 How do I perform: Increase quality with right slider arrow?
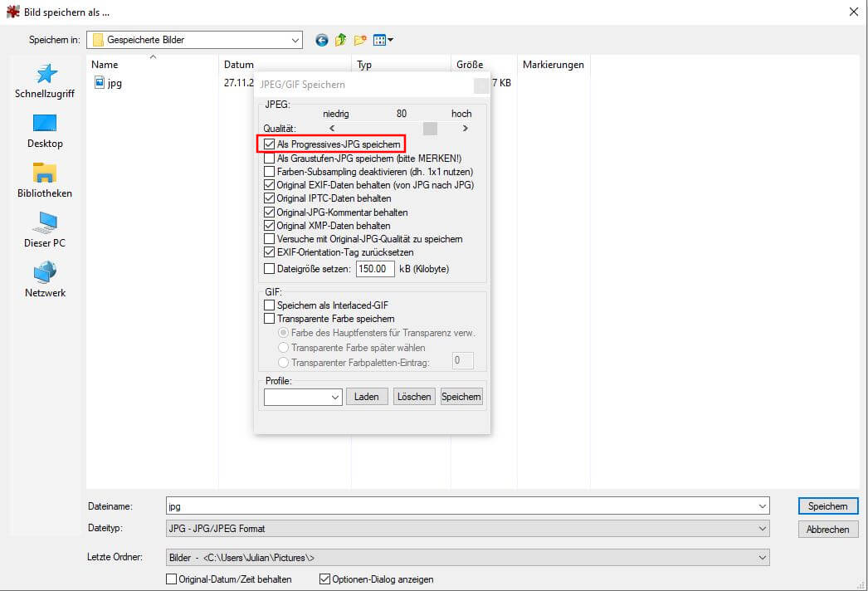point(466,129)
